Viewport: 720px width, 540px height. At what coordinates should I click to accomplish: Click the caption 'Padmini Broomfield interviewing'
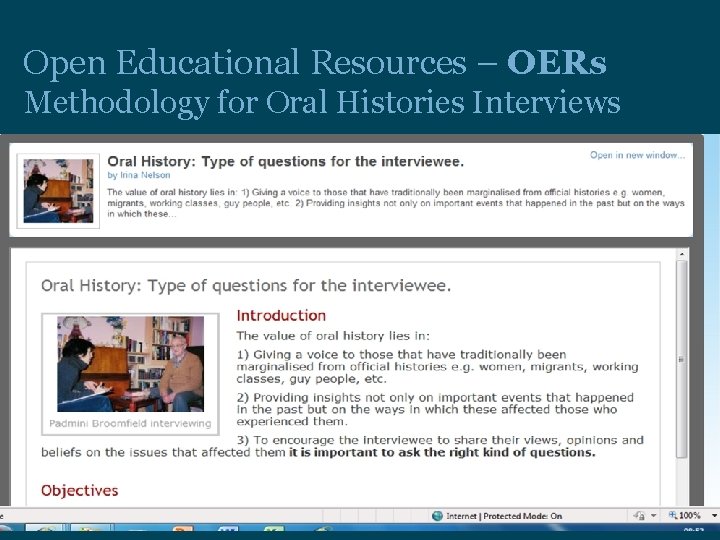click(x=130, y=423)
